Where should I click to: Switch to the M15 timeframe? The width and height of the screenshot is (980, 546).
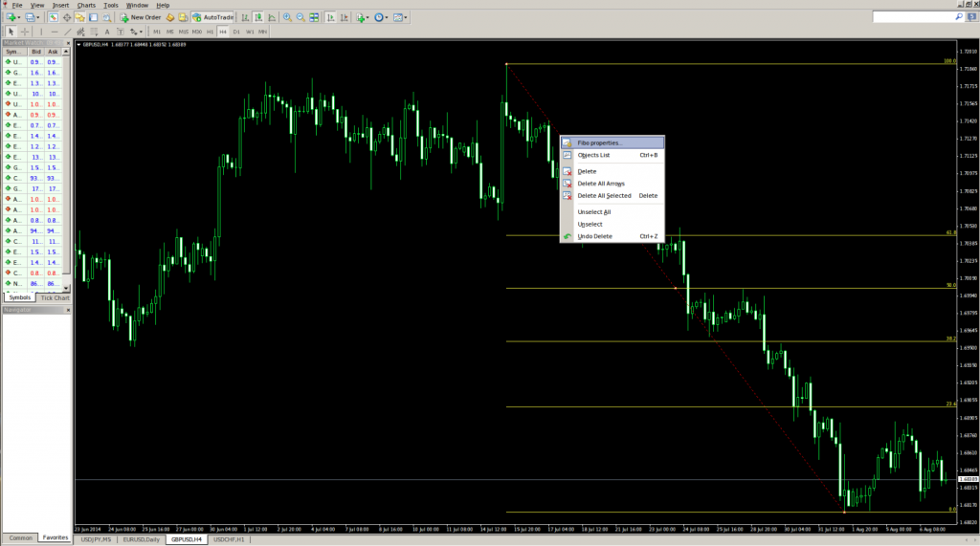coord(184,32)
